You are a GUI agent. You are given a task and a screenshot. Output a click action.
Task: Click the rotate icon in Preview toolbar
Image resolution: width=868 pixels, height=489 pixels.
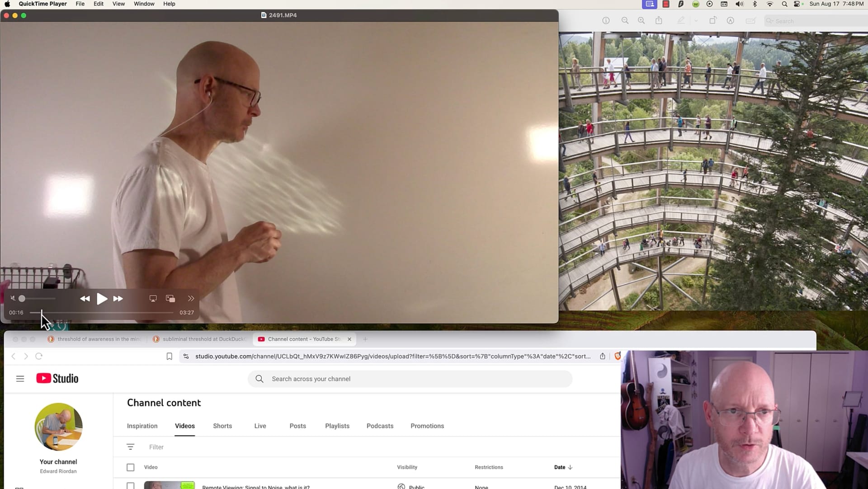point(712,21)
